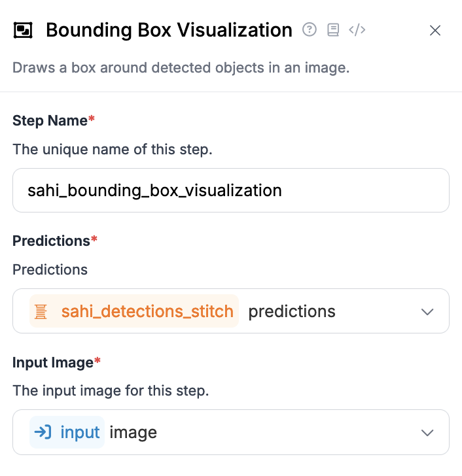462x476 pixels.
Task: Click the block description text
Action: point(181,68)
